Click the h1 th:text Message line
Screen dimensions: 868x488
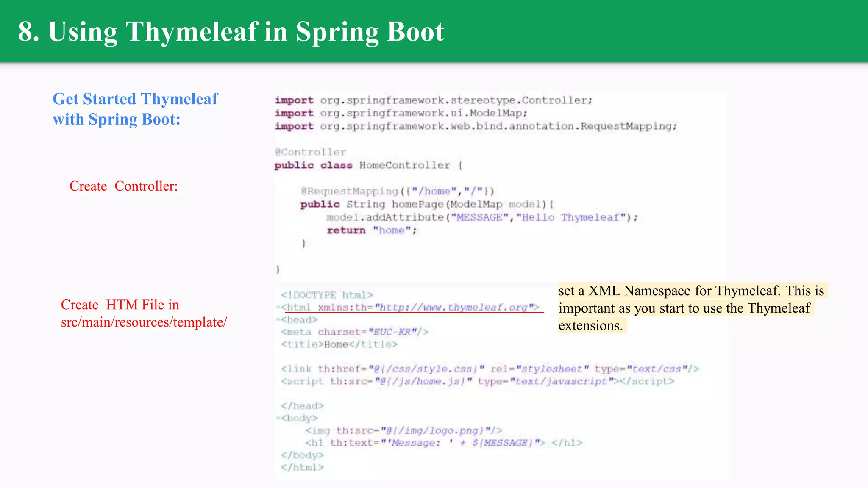(443, 443)
